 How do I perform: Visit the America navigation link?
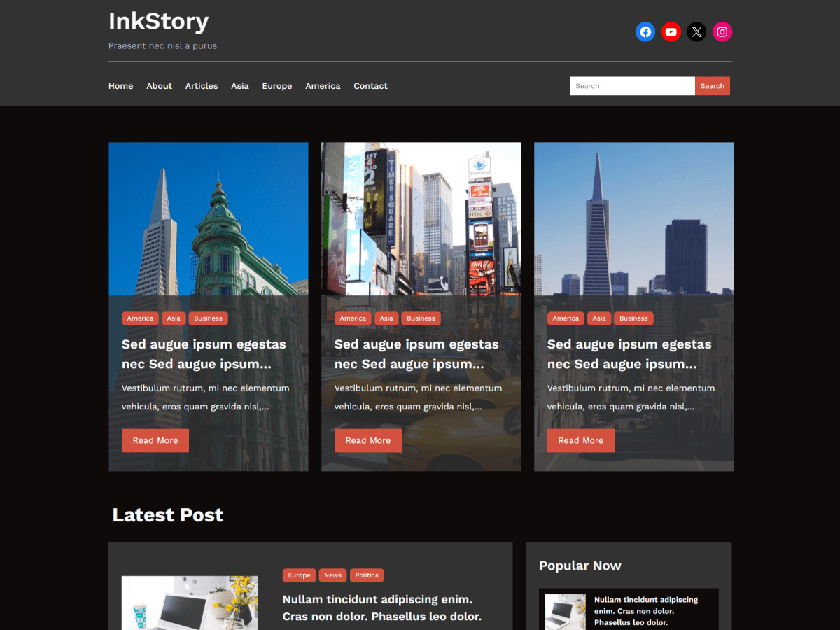coord(323,85)
